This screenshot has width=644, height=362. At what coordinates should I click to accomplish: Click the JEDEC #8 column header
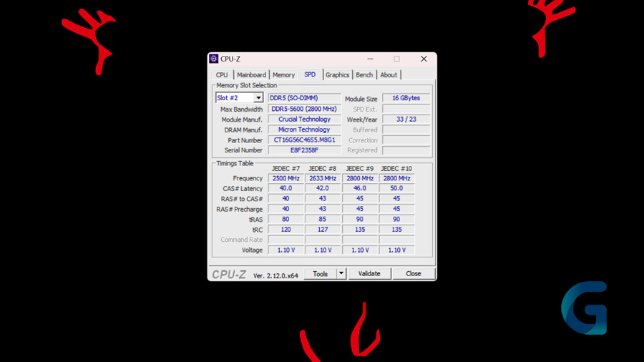(x=323, y=169)
